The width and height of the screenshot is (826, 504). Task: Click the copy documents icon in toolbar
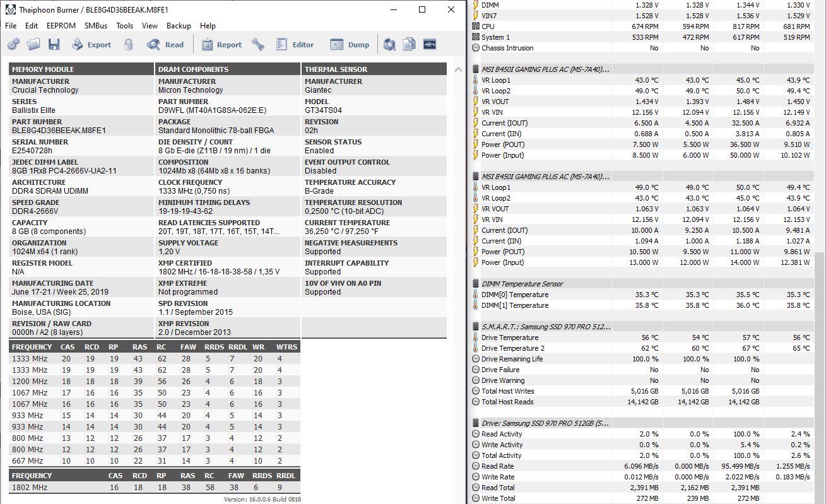coord(410,44)
